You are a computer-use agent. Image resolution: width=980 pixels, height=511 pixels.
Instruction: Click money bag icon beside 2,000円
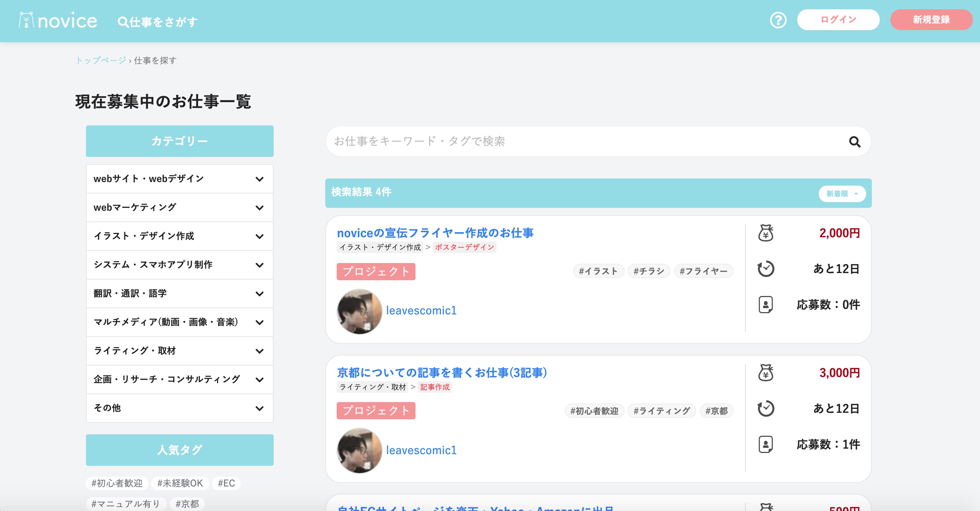[765, 233]
